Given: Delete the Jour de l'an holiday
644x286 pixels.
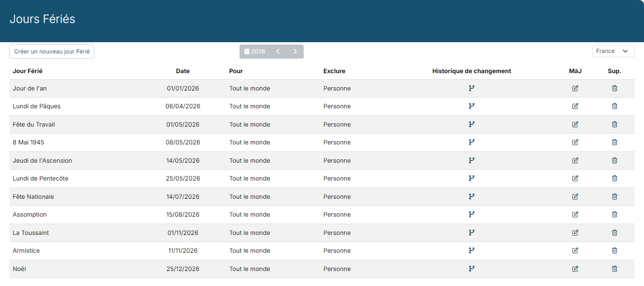Looking at the screenshot, I should (614, 88).
